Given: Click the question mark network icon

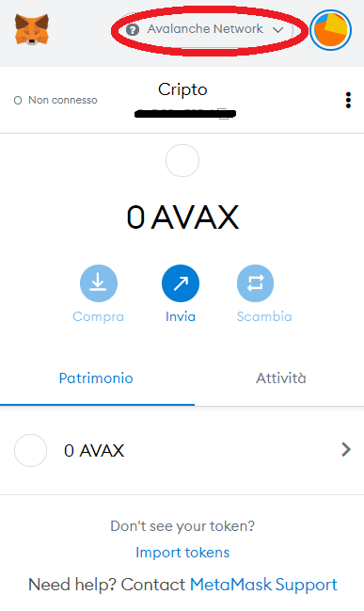Looking at the screenshot, I should point(133,29).
